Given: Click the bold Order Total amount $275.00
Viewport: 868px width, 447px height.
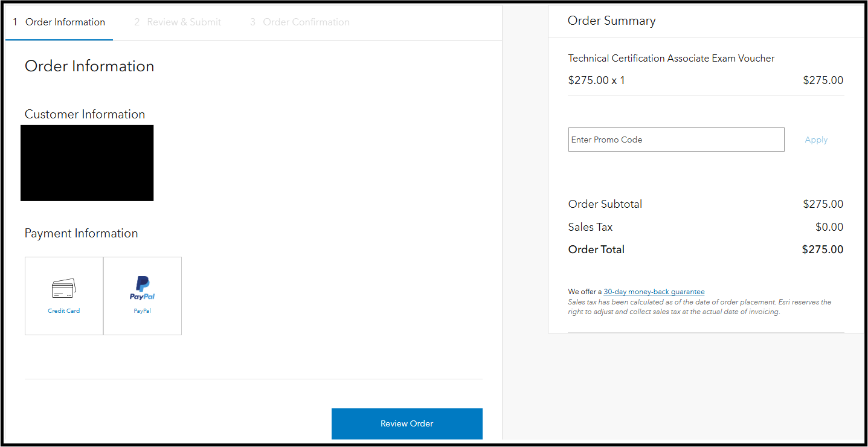Looking at the screenshot, I should 822,249.
